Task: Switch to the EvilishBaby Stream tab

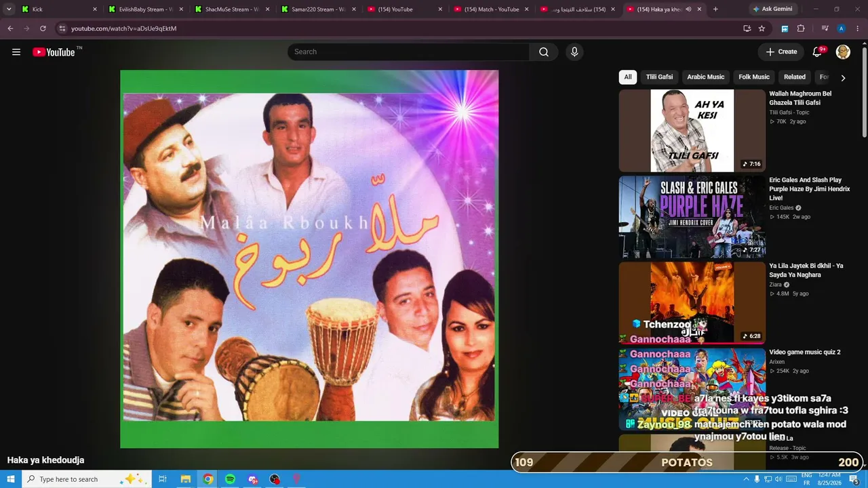Action: 144,9
